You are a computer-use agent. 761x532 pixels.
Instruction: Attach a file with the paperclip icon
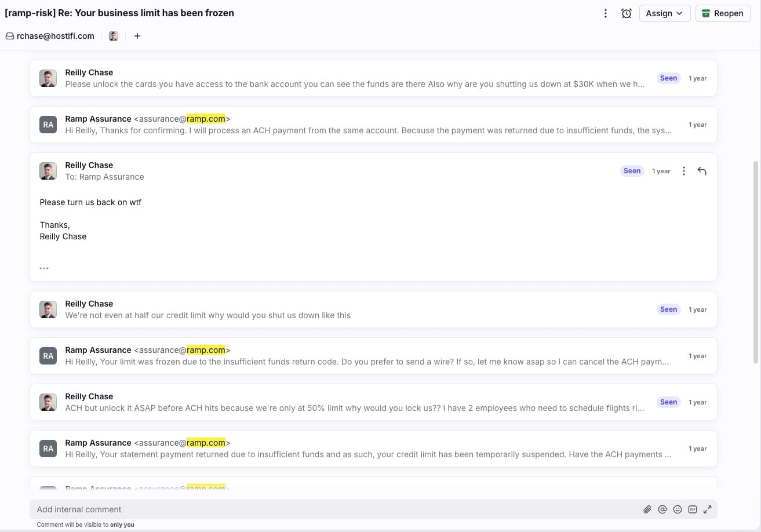click(x=647, y=509)
